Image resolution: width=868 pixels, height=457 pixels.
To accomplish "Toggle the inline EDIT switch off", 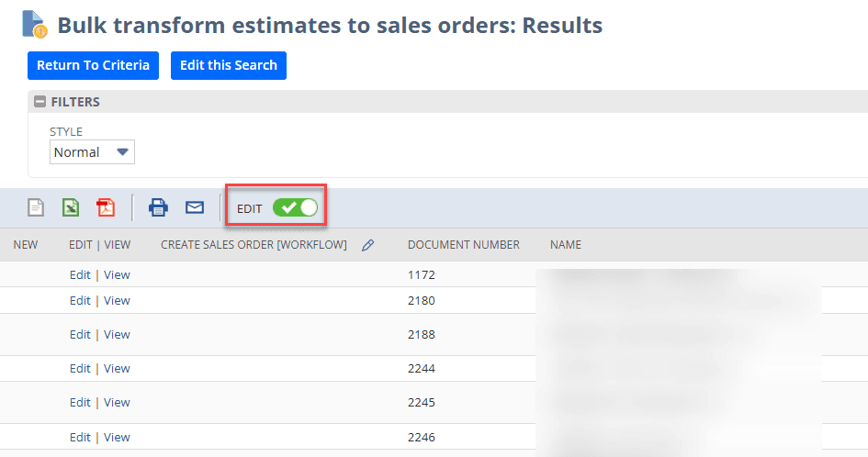I will pyautogui.click(x=295, y=208).
